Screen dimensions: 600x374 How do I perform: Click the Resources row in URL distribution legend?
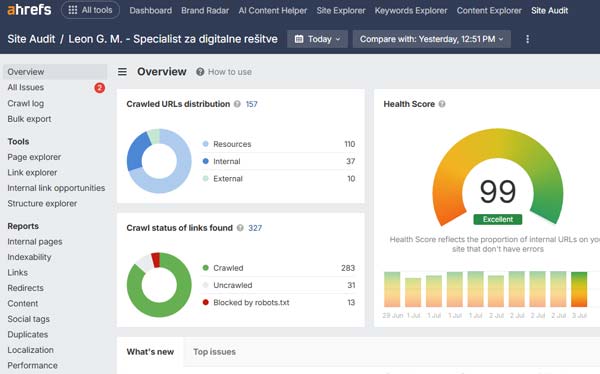click(279, 144)
